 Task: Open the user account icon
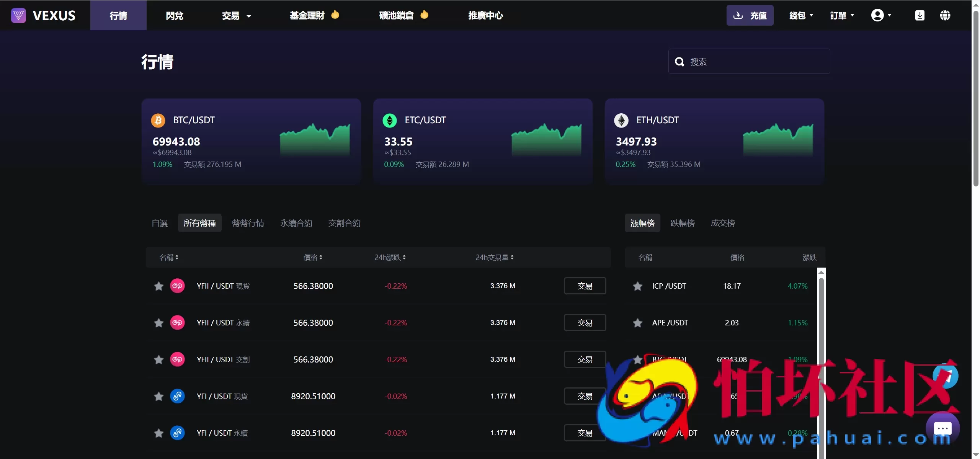[879, 15]
